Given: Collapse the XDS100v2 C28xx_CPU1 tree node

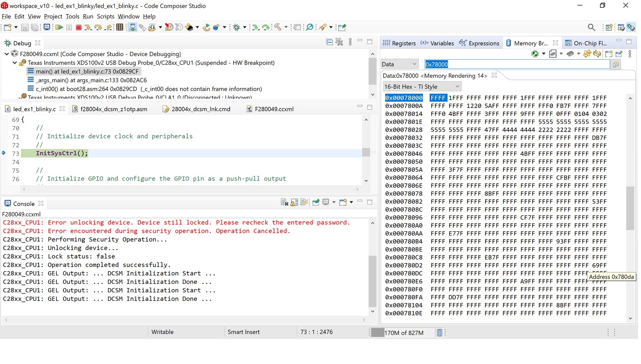Looking at the screenshot, I should [15, 63].
